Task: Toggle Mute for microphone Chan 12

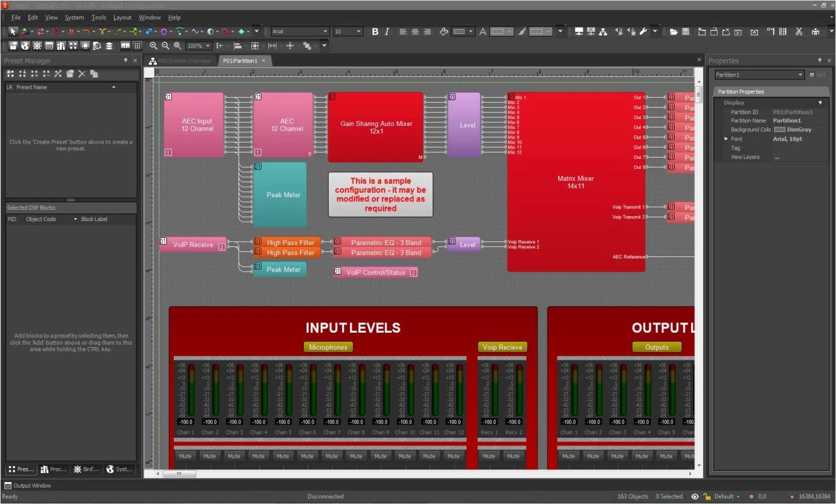Action: (454, 456)
